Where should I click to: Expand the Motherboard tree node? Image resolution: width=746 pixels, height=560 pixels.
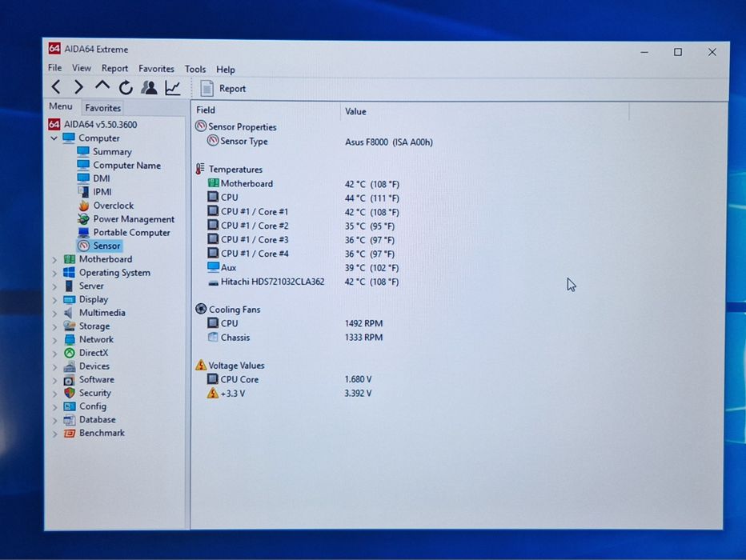pyautogui.click(x=54, y=259)
